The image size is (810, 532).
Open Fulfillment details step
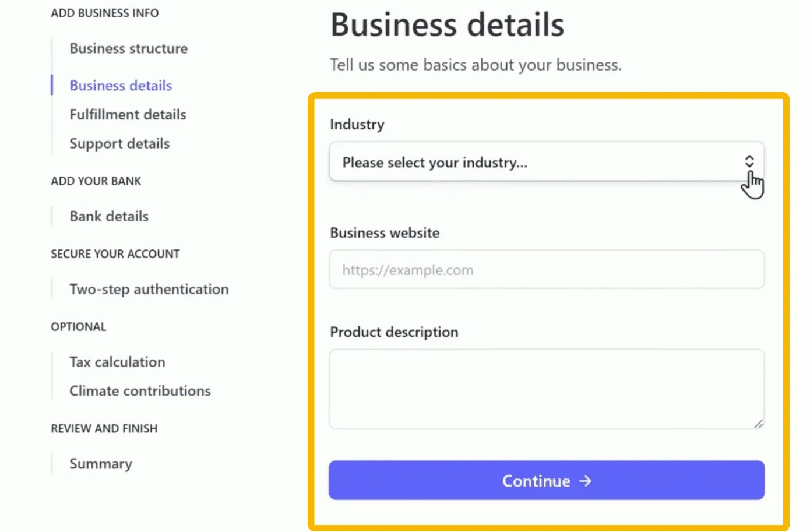(x=128, y=115)
